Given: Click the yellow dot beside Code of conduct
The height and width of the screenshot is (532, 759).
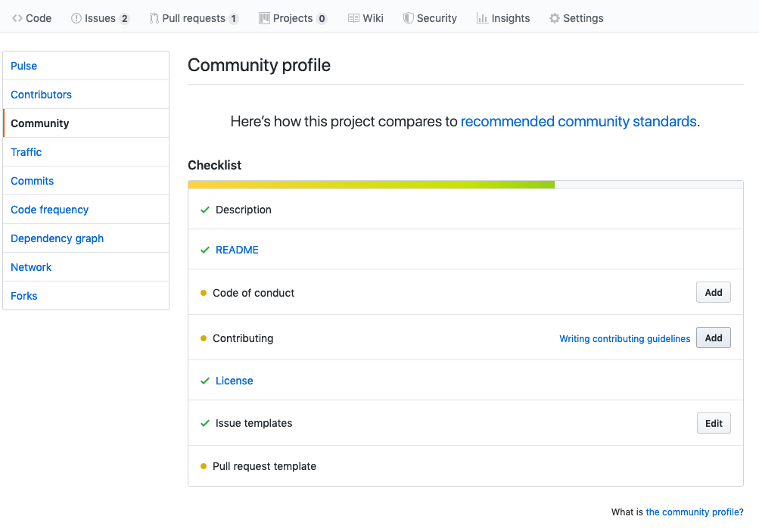Looking at the screenshot, I should point(204,293).
